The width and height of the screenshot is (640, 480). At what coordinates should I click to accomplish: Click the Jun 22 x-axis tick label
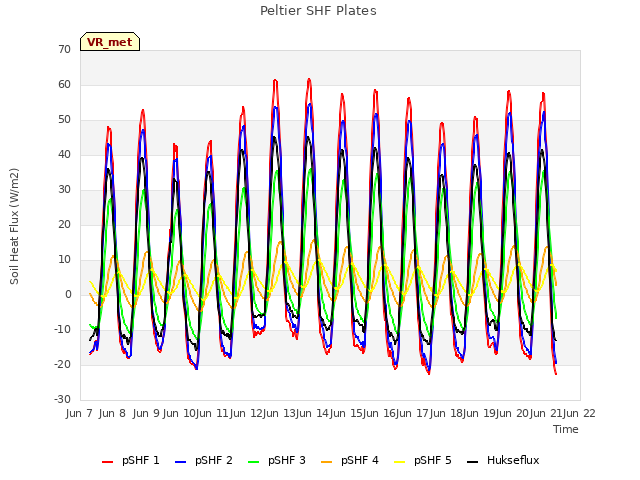click(580, 413)
